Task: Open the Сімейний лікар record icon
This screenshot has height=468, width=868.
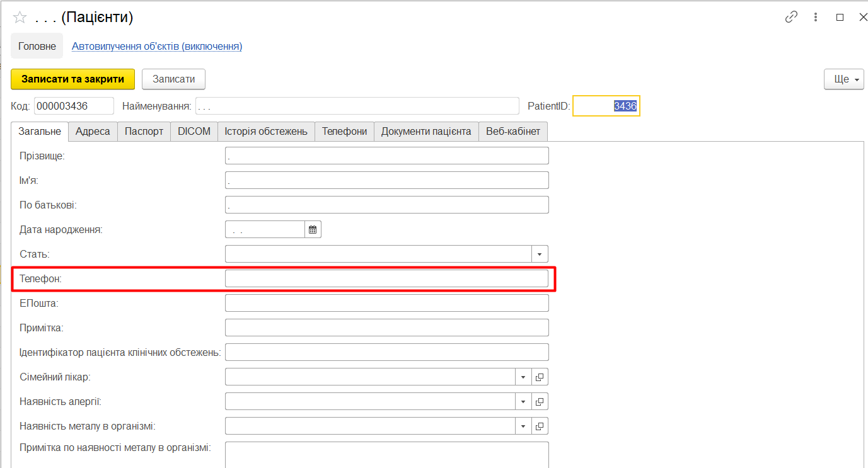Action: 540,377
